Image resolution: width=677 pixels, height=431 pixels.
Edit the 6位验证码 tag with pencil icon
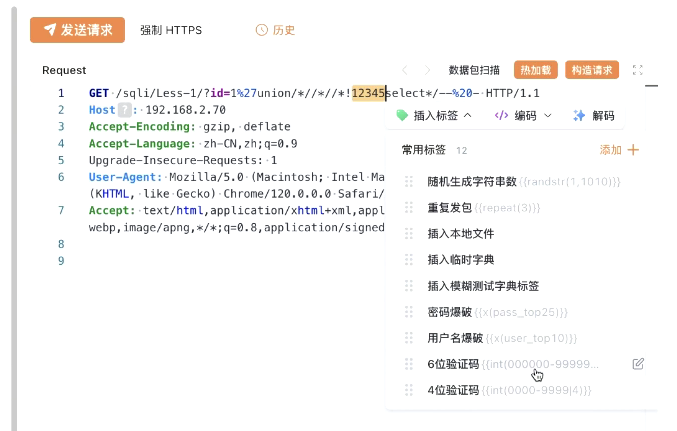pyautogui.click(x=638, y=364)
